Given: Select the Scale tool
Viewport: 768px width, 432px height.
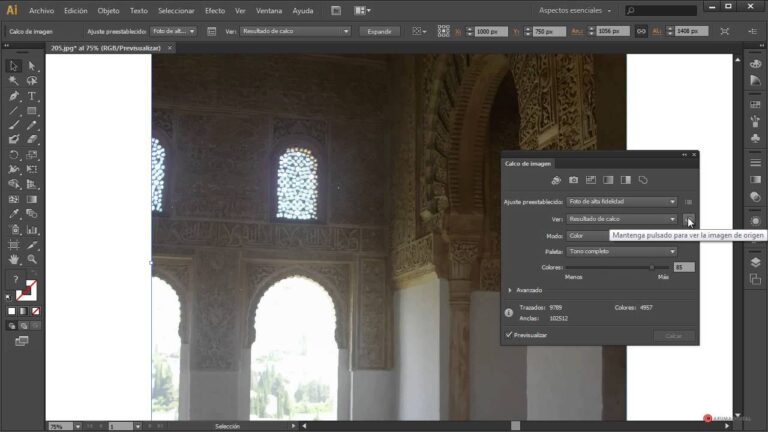Looking at the screenshot, I should point(32,155).
